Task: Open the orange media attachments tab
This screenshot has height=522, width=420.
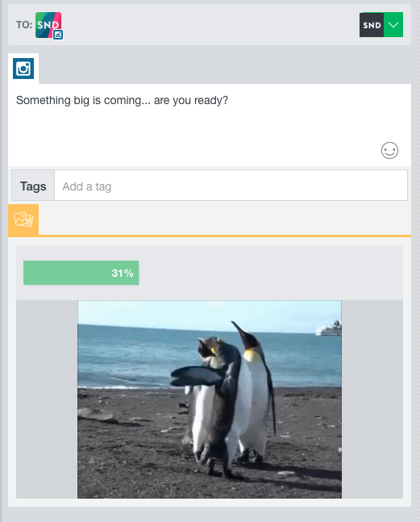Action: click(x=23, y=219)
